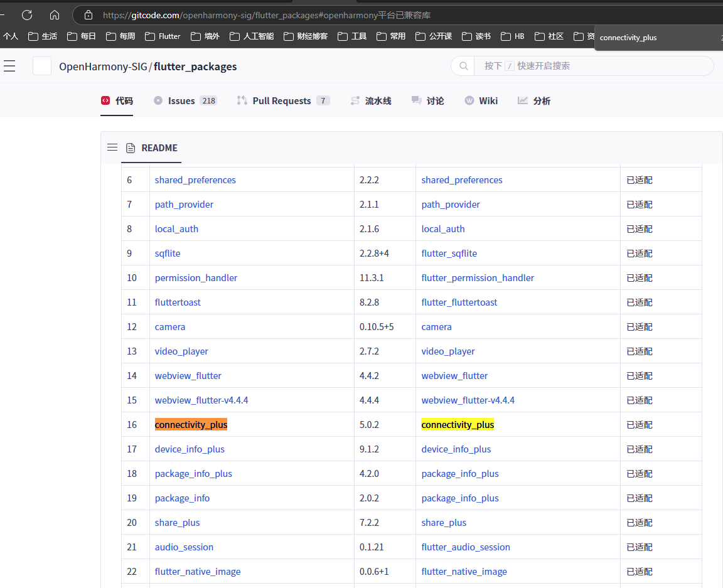723x588 pixels.
Task: Click version 0.10.5+5 in camera row
Action: (x=377, y=326)
